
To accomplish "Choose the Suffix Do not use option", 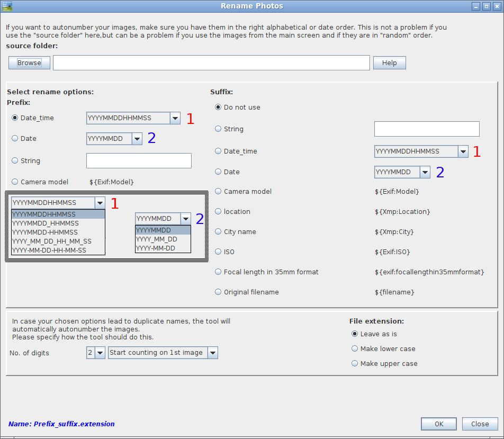I will pos(218,107).
